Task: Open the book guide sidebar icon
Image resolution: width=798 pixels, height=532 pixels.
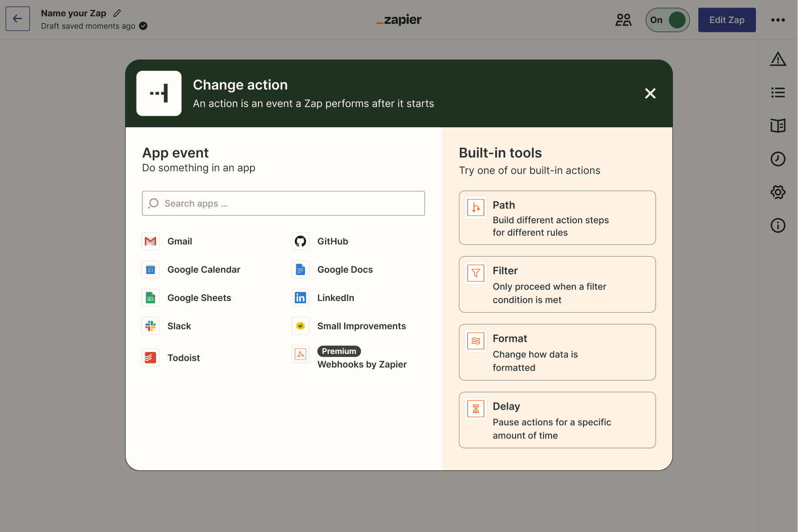Action: [x=778, y=125]
